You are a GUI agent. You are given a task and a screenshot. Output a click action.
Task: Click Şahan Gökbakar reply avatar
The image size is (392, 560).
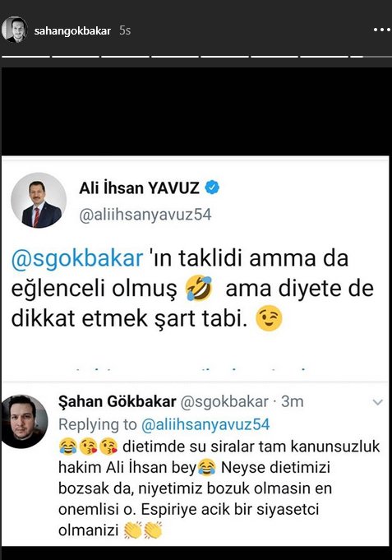[24, 421]
